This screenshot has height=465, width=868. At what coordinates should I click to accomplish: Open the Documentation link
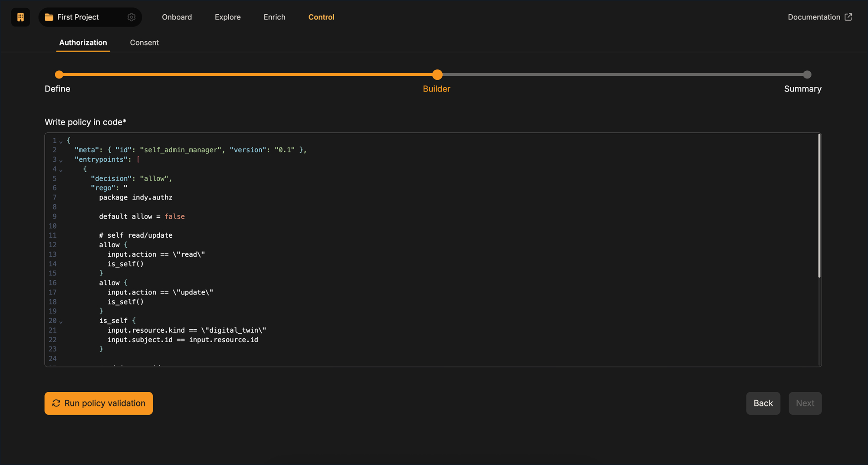coord(814,17)
